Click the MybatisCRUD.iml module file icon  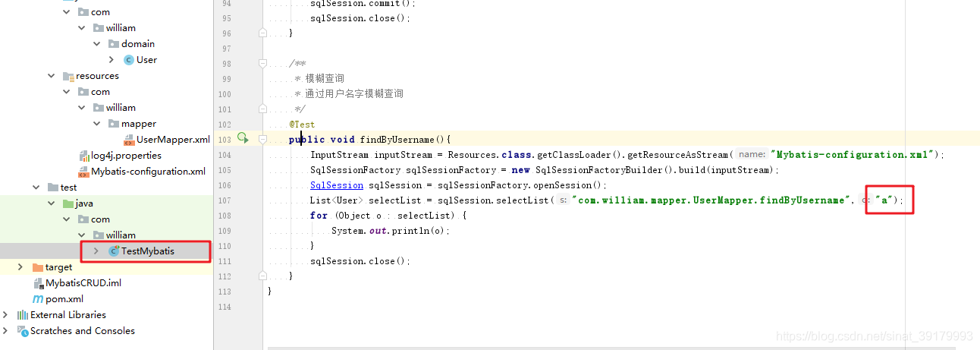coord(39,283)
